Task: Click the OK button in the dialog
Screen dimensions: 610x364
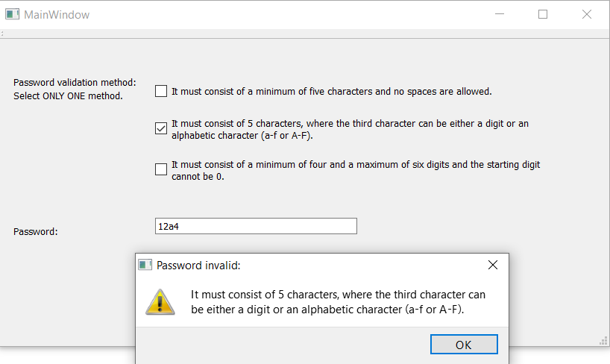Action: coord(464,345)
